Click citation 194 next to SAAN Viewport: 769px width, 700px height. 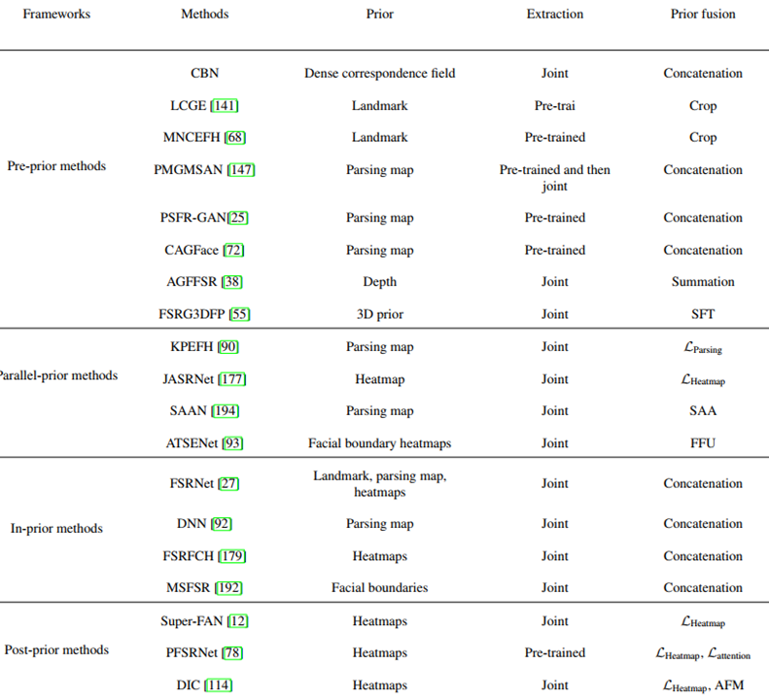(225, 411)
